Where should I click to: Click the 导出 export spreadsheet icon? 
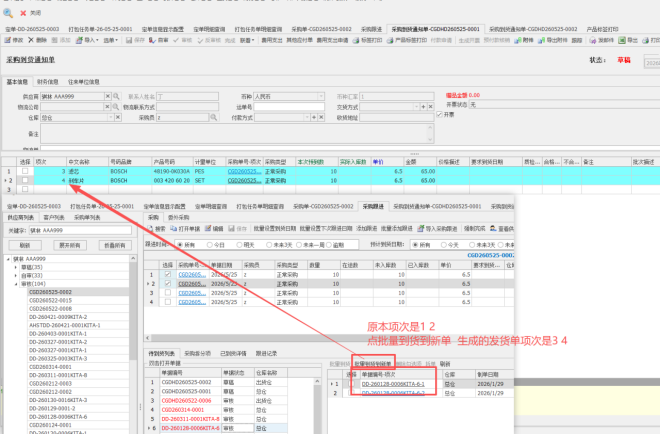(622, 40)
